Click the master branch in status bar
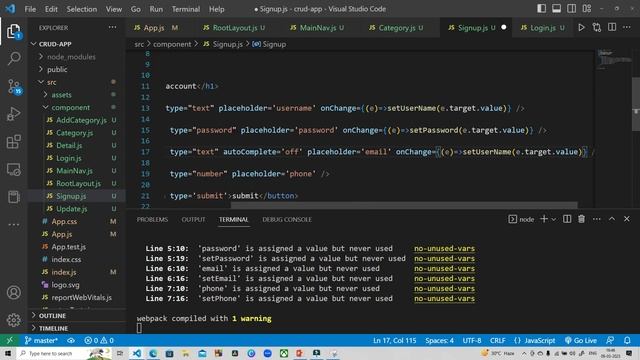 40,340
